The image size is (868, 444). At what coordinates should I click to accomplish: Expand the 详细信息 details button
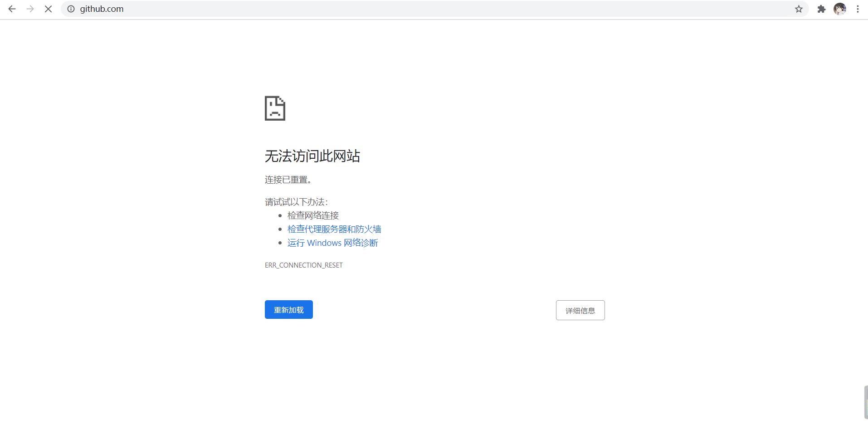click(x=580, y=310)
